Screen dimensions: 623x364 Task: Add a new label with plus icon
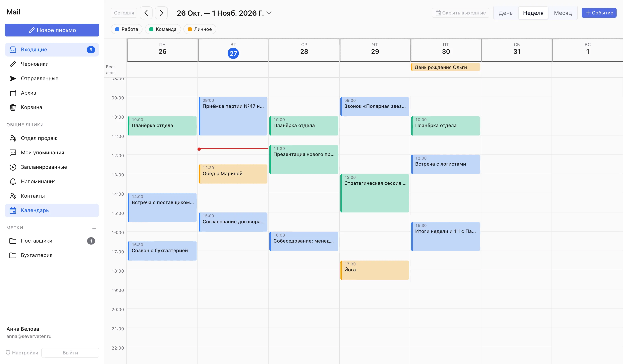click(94, 228)
